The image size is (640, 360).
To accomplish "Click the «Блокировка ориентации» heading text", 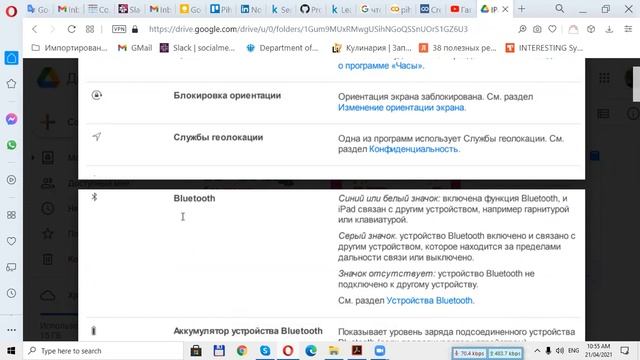I will tap(227, 96).
